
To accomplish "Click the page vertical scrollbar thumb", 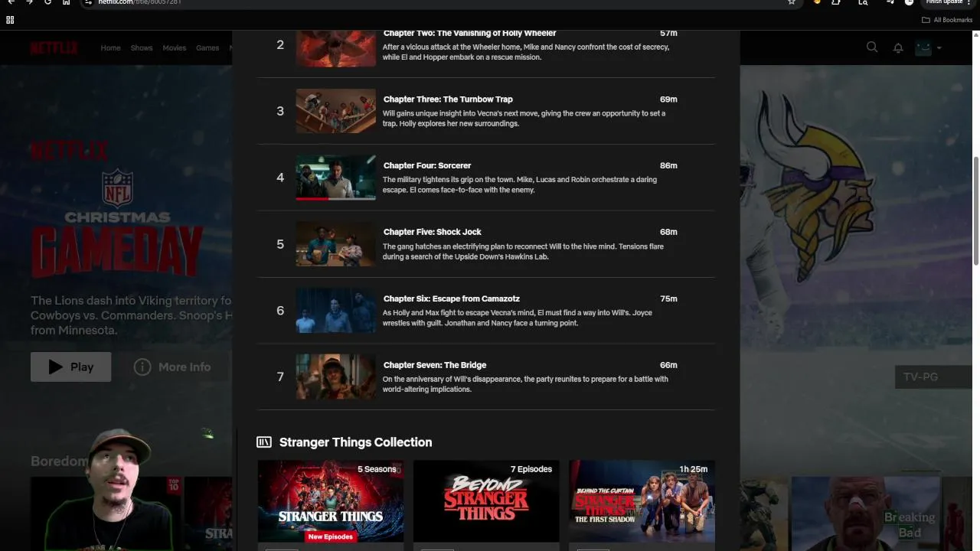I will tap(975, 211).
